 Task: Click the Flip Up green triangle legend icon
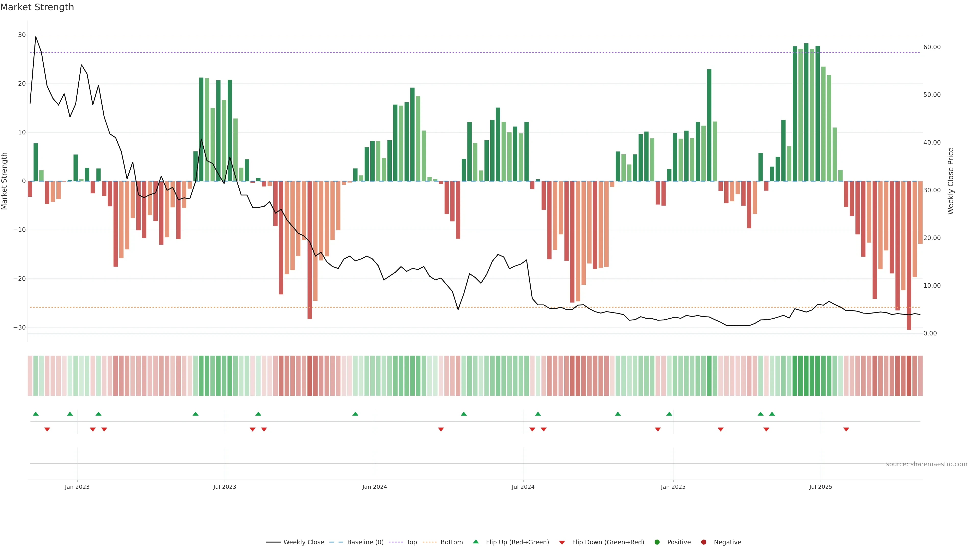tap(475, 542)
